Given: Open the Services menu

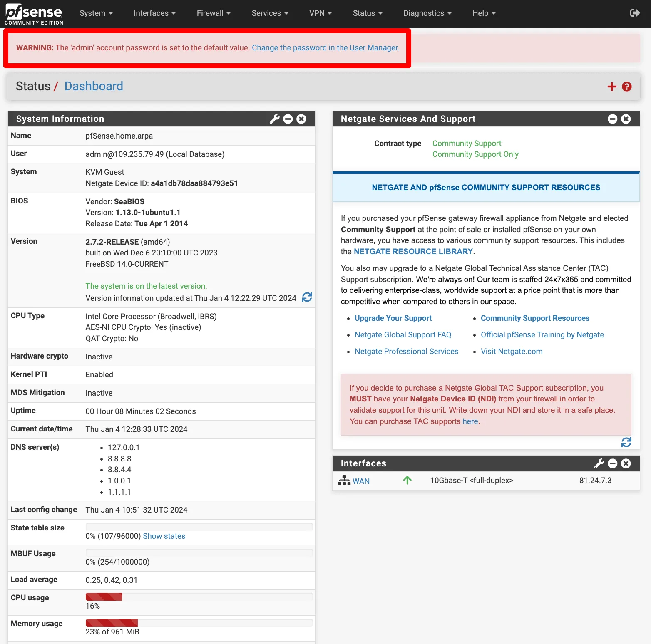Looking at the screenshot, I should coord(270,13).
